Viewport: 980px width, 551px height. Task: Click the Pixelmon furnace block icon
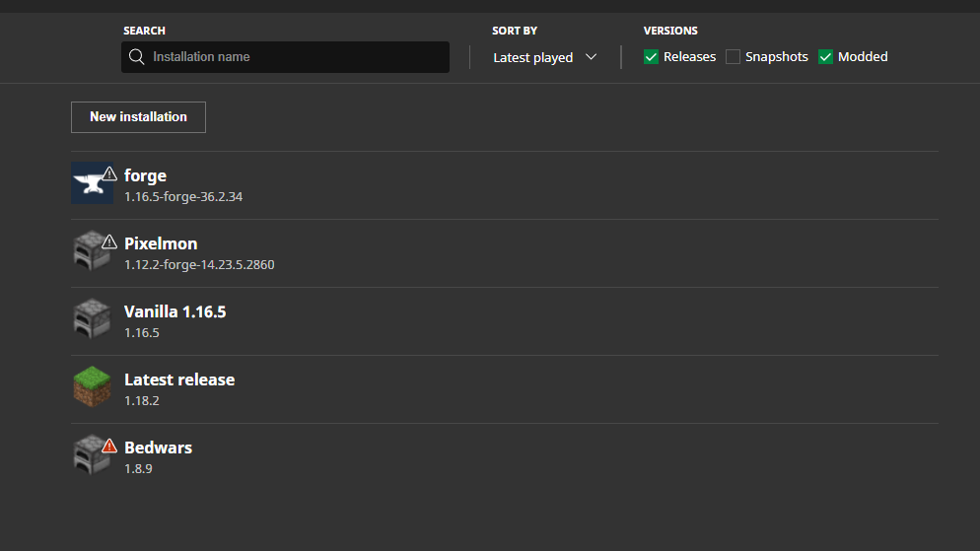click(92, 250)
